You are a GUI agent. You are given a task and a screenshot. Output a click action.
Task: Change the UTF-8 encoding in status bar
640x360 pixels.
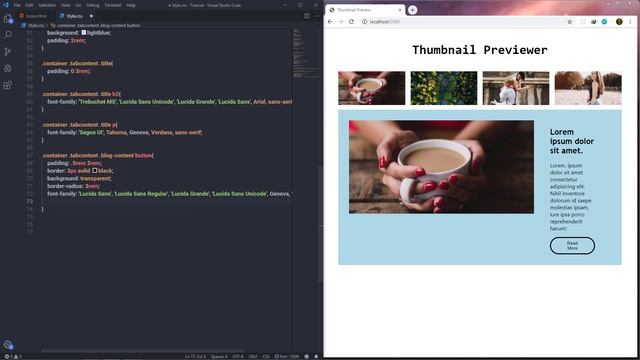pos(238,356)
